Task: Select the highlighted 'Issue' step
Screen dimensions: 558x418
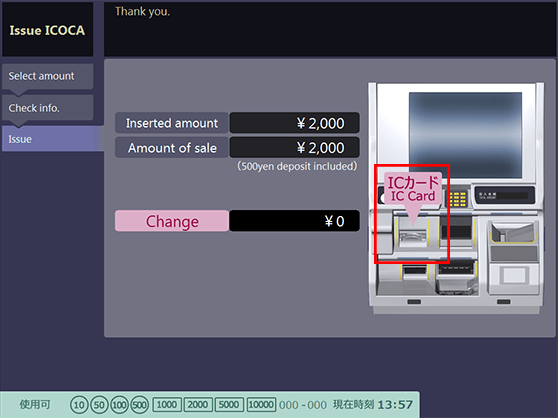Action: [x=53, y=139]
